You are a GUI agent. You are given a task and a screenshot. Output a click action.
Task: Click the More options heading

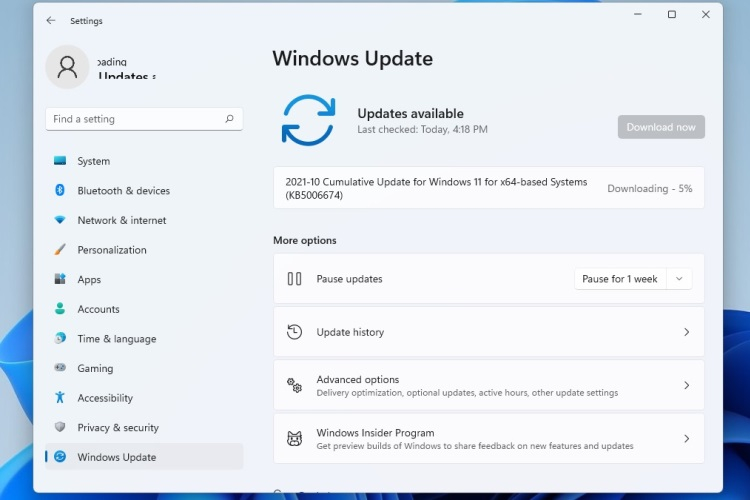click(x=305, y=240)
